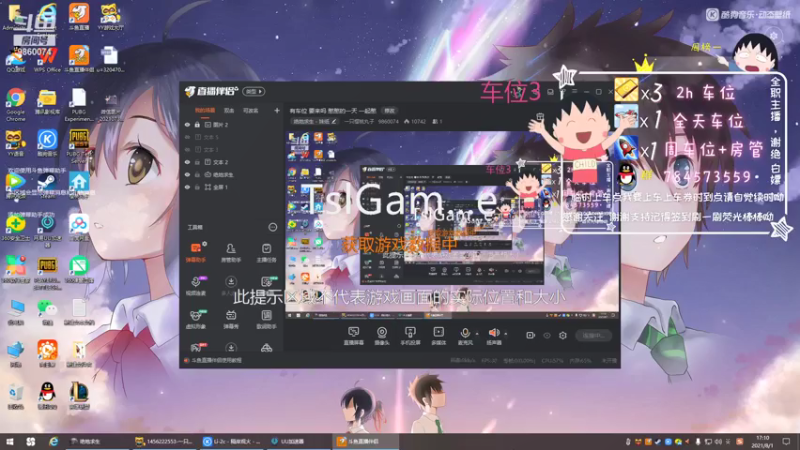Click the record video icon in bottom bar
Screen dimensions: 800x450
pyautogui.click(x=530, y=335)
